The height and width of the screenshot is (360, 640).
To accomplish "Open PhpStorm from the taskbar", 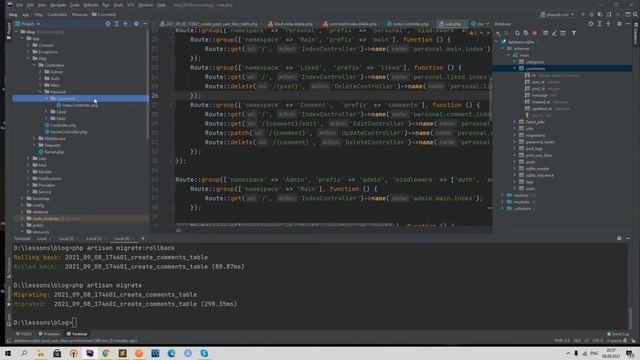I will (x=90, y=353).
